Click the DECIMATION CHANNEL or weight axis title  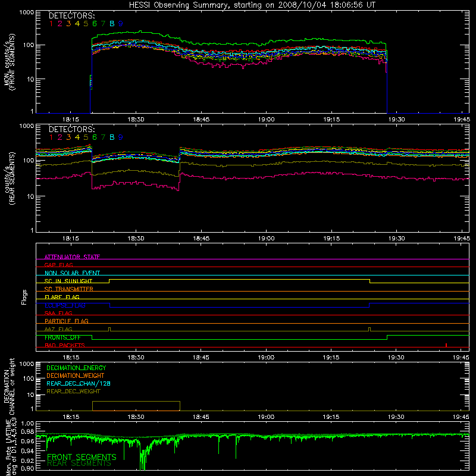[9, 386]
